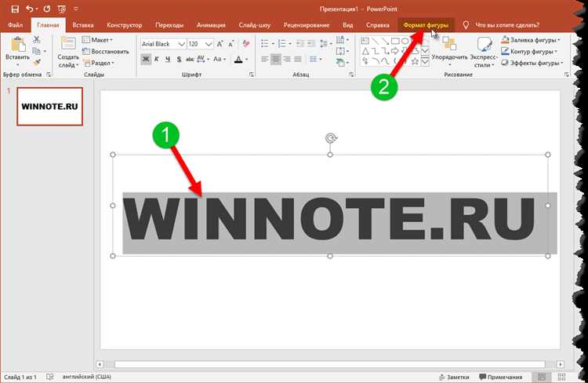This screenshot has width=588, height=383.
Task: Increase font size with large A icon
Action: (x=220, y=44)
